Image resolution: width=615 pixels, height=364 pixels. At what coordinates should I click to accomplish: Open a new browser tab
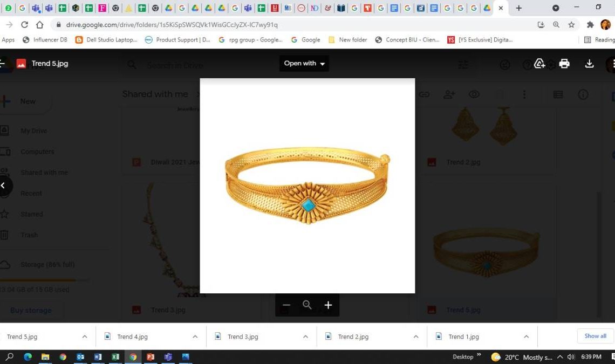[518, 8]
